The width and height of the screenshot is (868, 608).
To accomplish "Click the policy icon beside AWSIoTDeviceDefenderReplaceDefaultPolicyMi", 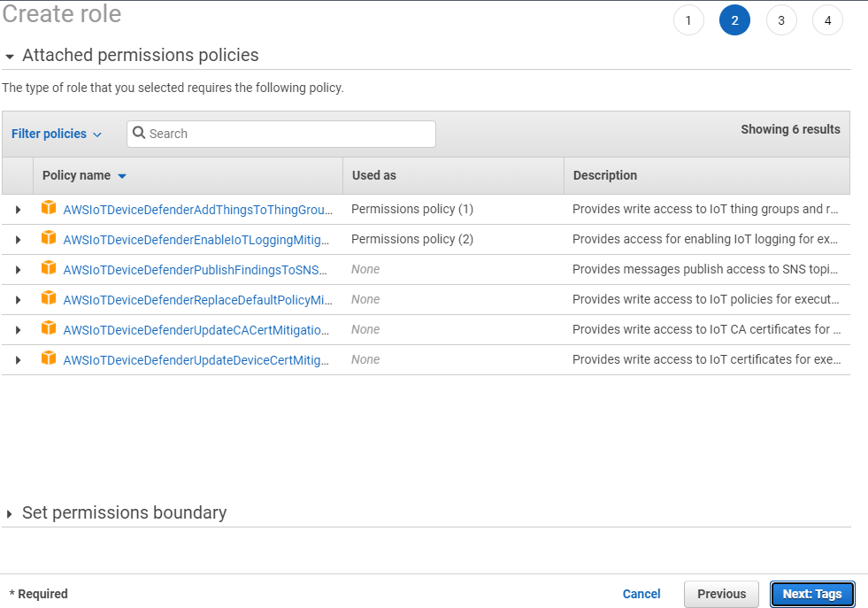I will tap(49, 299).
